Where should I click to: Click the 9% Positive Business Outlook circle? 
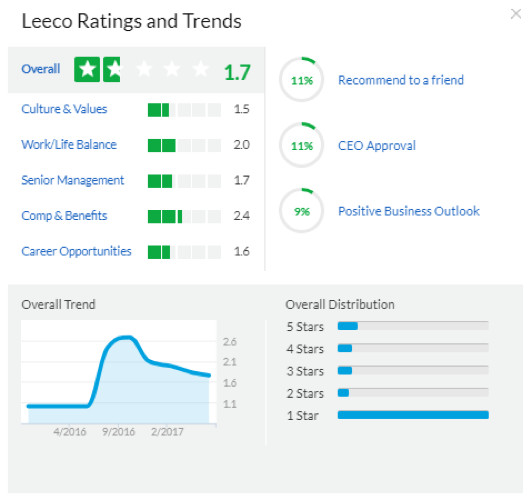(301, 211)
